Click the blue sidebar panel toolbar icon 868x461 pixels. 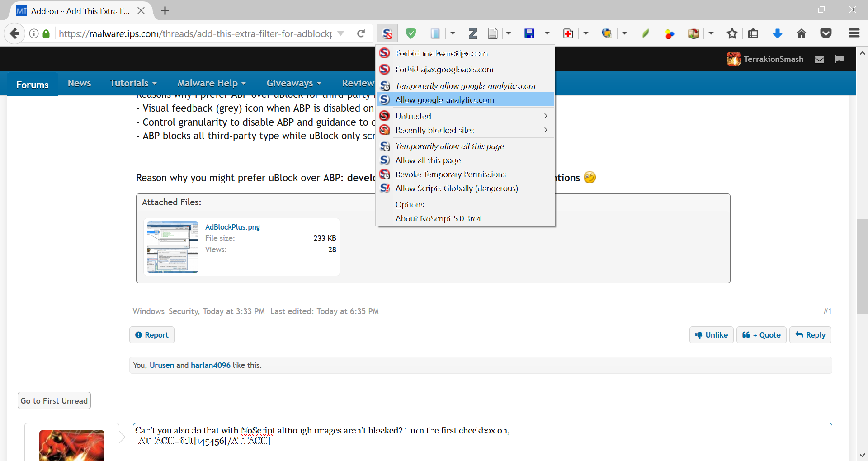tap(435, 33)
